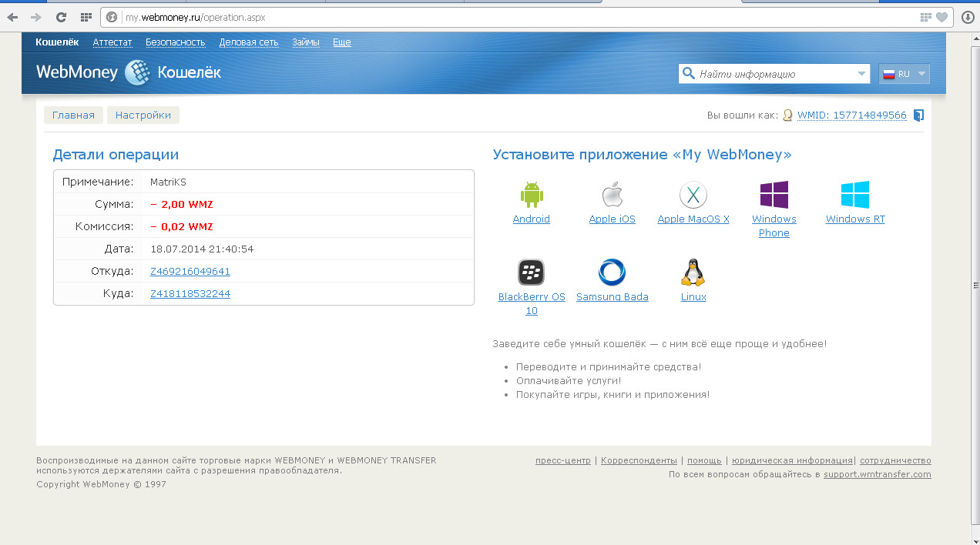980x545 pixels.
Task: Click the bookmark heart icon in address bar
Action: click(x=941, y=17)
